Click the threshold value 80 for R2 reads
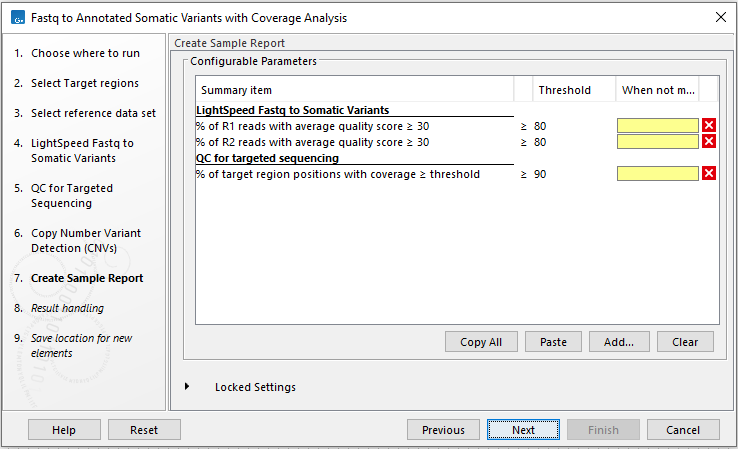This screenshot has height=449, width=738. [x=540, y=142]
